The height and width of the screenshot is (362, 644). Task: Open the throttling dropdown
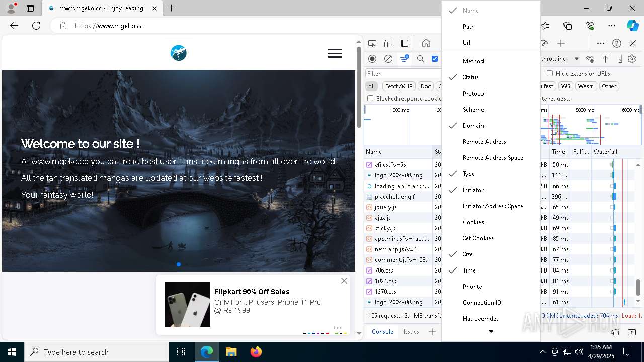[560, 59]
